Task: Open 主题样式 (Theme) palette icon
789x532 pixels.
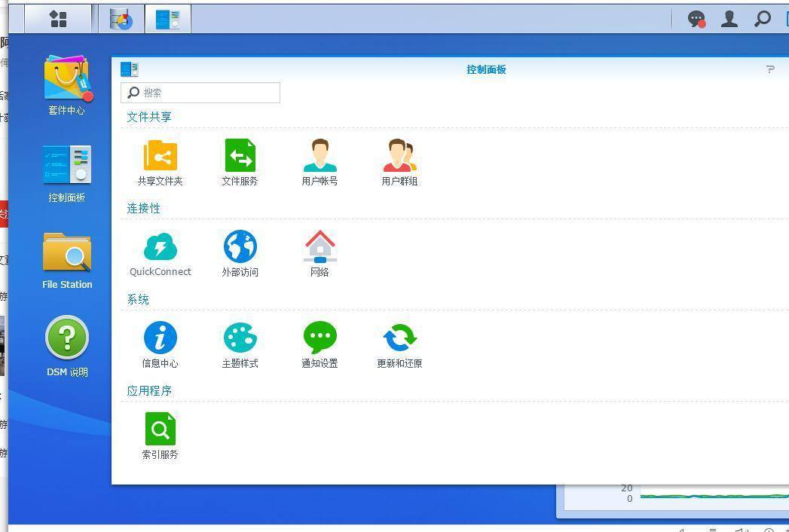Action: pos(240,338)
